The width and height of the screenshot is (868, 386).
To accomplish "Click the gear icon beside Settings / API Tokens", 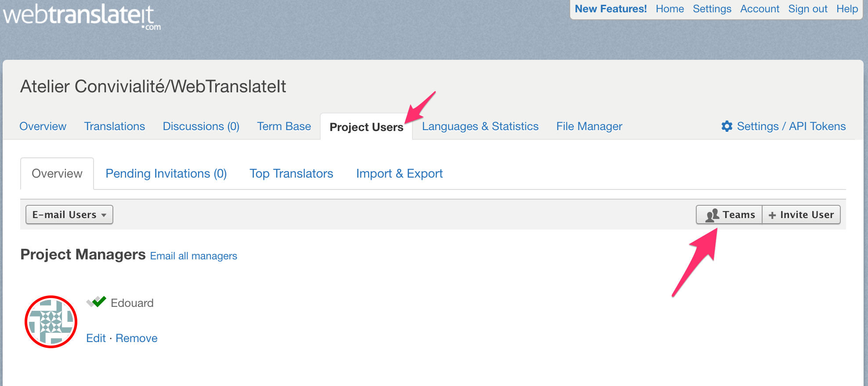I will [727, 126].
